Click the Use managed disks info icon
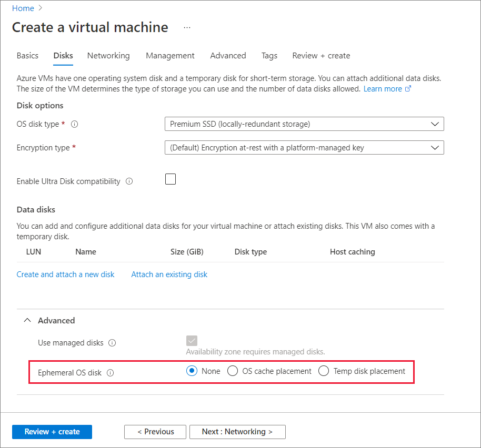This screenshot has width=481, height=448. click(x=112, y=343)
